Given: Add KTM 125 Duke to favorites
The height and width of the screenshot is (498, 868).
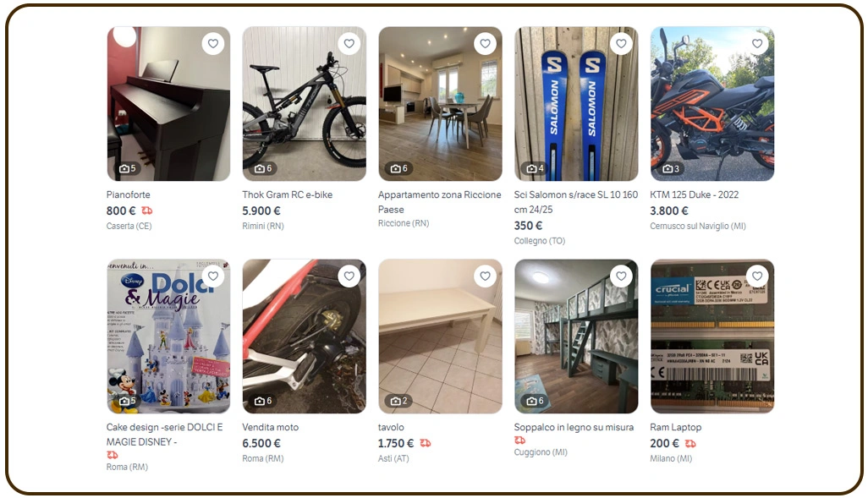Looking at the screenshot, I should pos(757,43).
